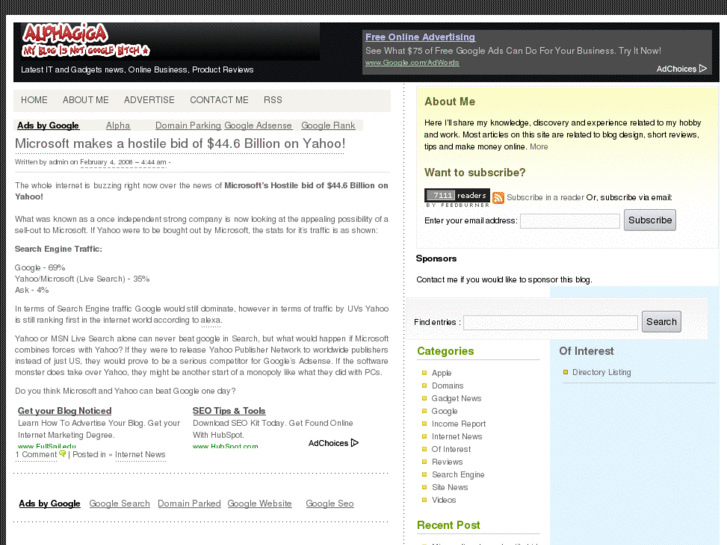Click the Find entries search field

(550, 322)
